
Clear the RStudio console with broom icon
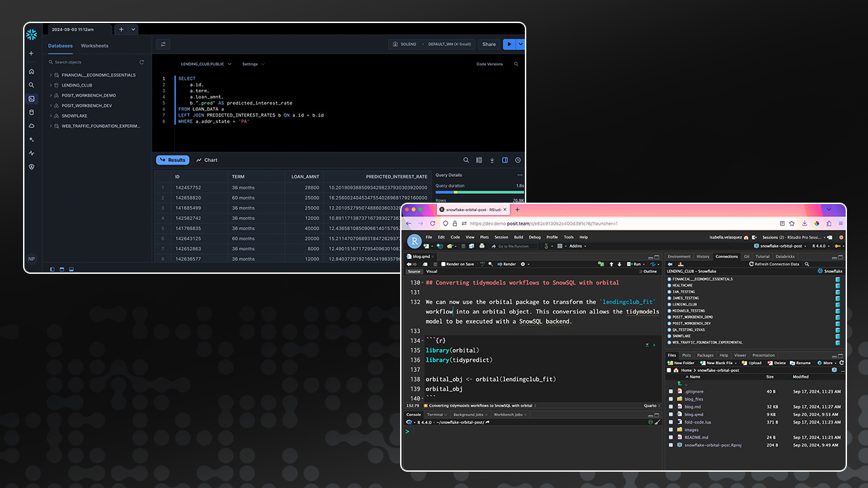pos(657,422)
